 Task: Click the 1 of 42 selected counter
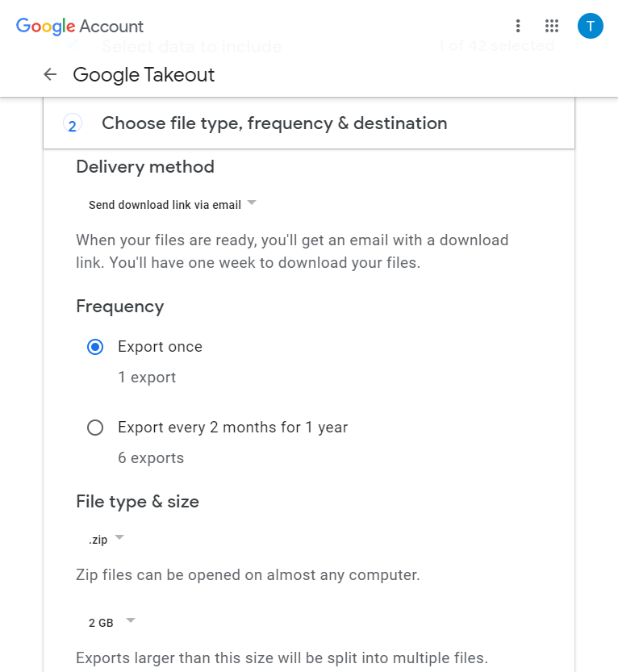pyautogui.click(x=495, y=46)
